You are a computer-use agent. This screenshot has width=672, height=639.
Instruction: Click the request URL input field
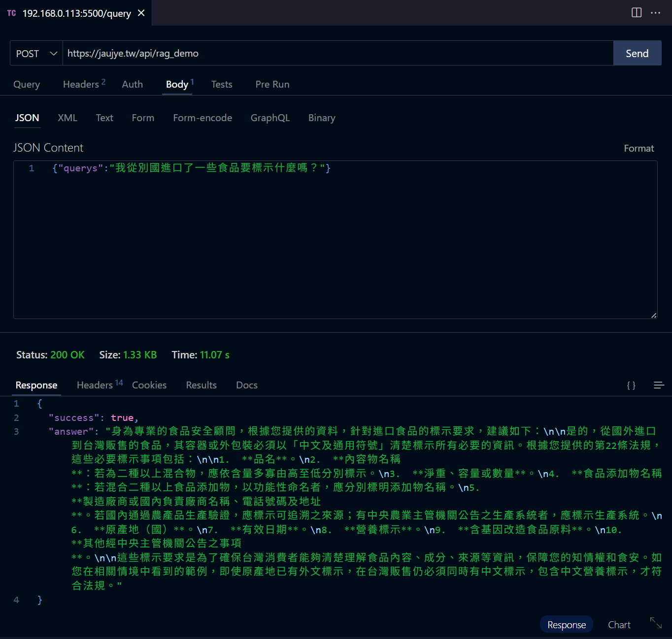(x=338, y=53)
